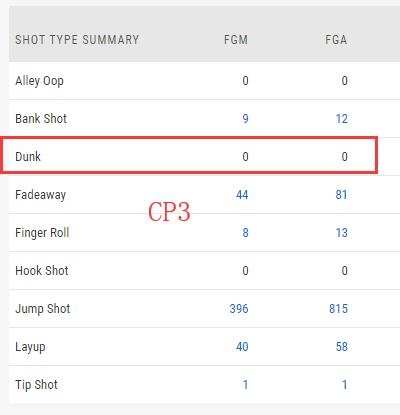Open Tip Shot FGM value 1

pyautogui.click(x=245, y=385)
